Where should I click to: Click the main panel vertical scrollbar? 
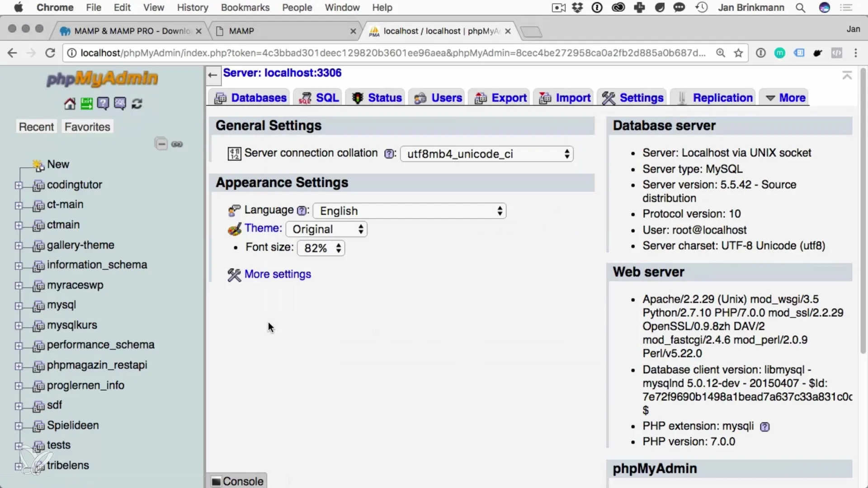click(863, 210)
